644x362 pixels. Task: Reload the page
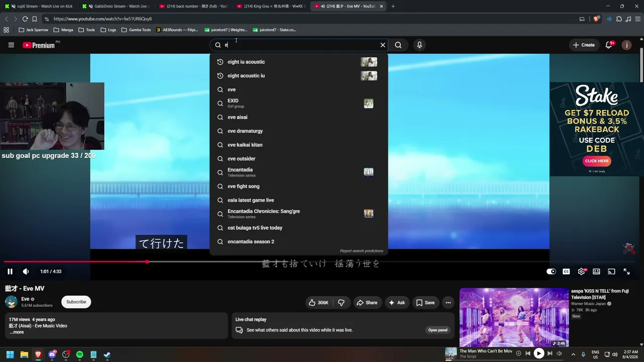coord(25,19)
